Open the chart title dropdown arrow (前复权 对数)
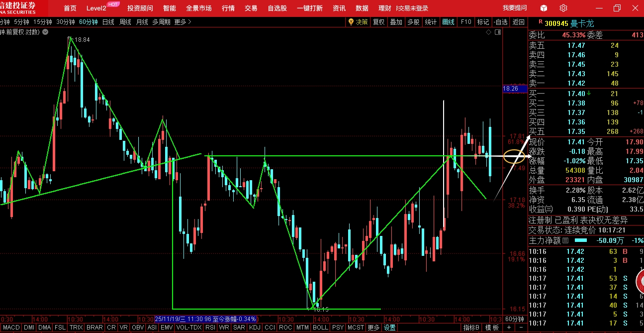This screenshot has width=644, height=333. click(45, 32)
